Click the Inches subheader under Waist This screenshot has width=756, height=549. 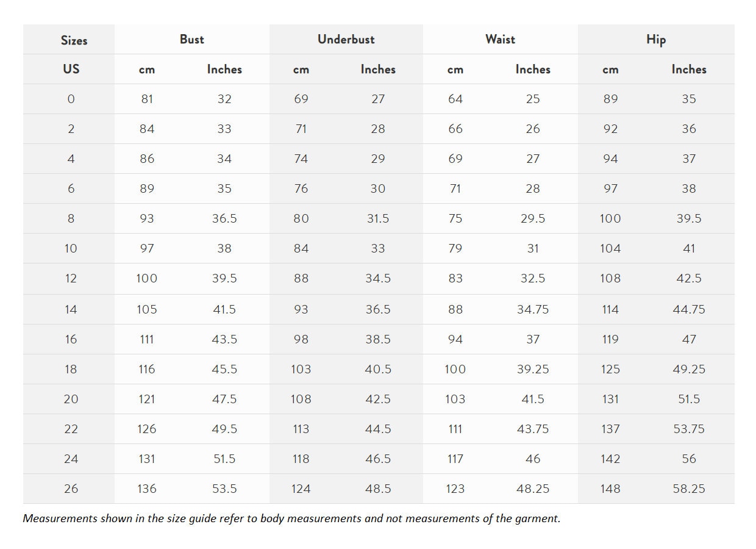coord(533,70)
